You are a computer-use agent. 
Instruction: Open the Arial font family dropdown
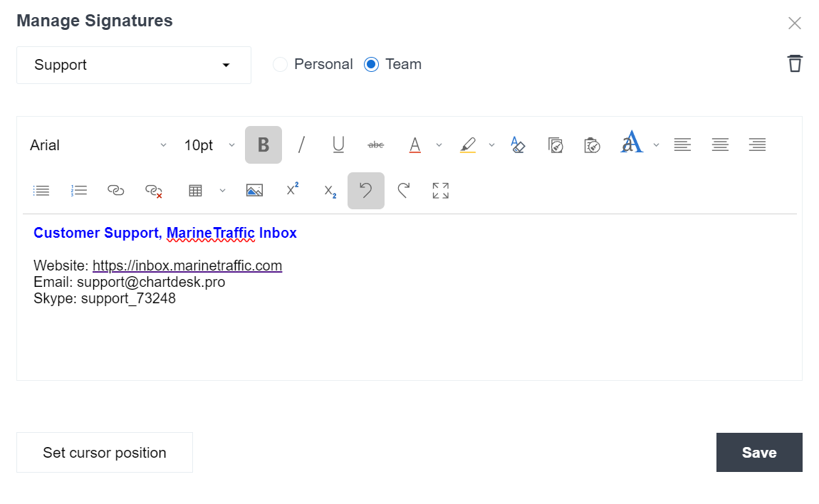98,145
